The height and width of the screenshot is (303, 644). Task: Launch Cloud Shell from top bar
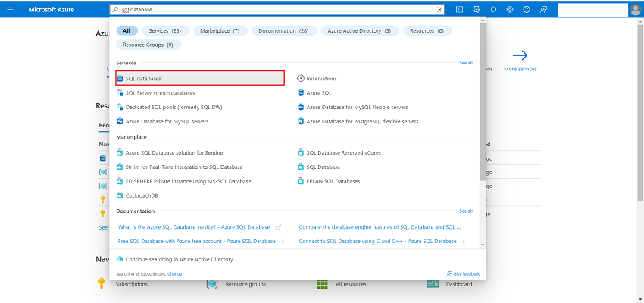[x=460, y=9]
